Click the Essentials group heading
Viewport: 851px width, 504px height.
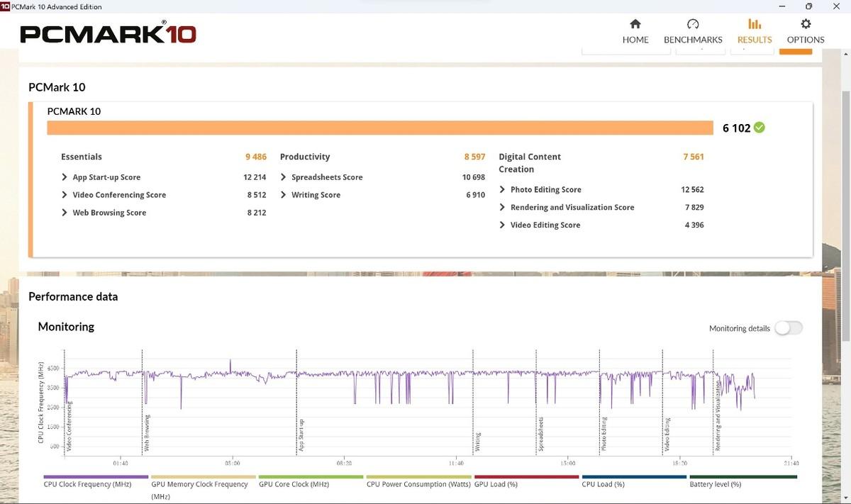pos(82,157)
